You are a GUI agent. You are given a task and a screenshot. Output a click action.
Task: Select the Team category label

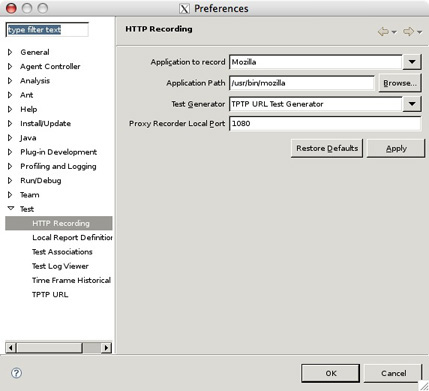30,195
